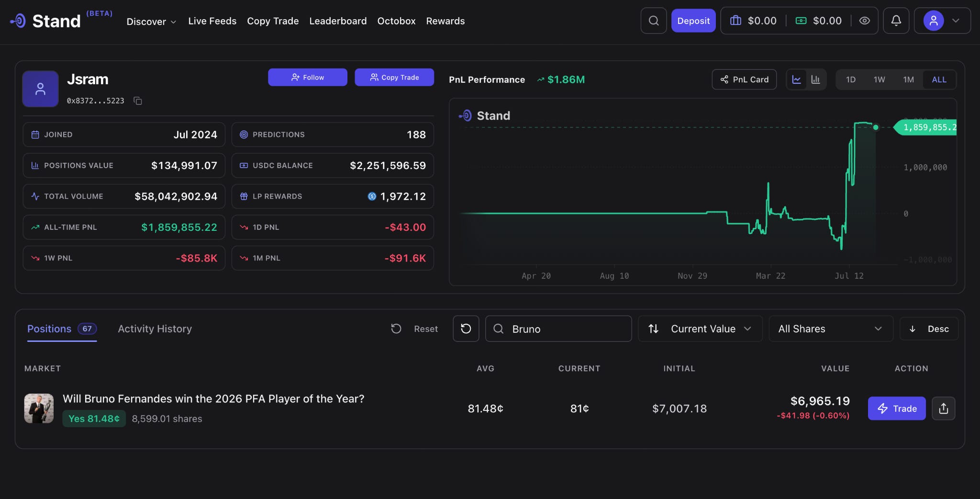This screenshot has width=980, height=499.
Task: Click the Positions count badge 67
Action: point(87,329)
